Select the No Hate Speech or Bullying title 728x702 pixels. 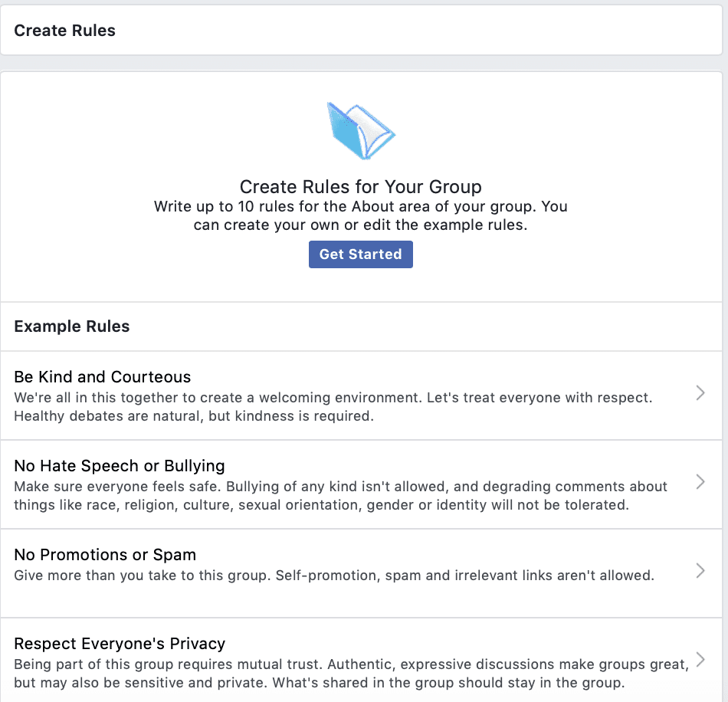pos(120,466)
